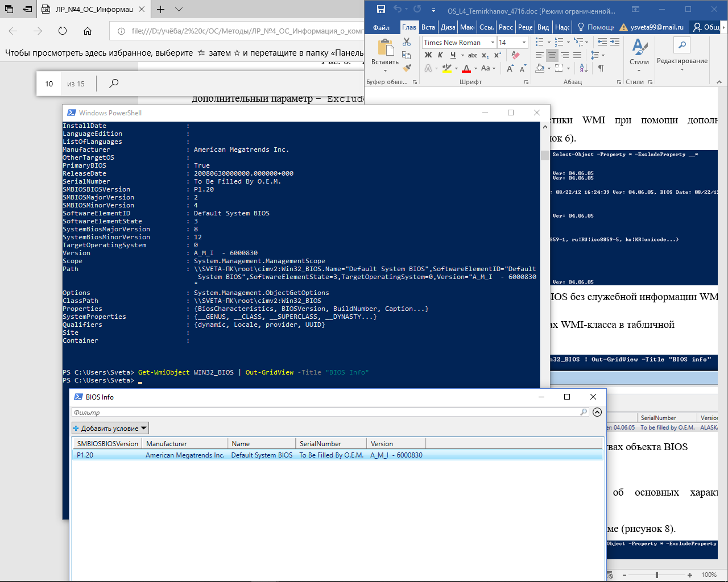Open the Edge tab list chevron
Screen dimensions: 728x582
[x=179, y=10]
